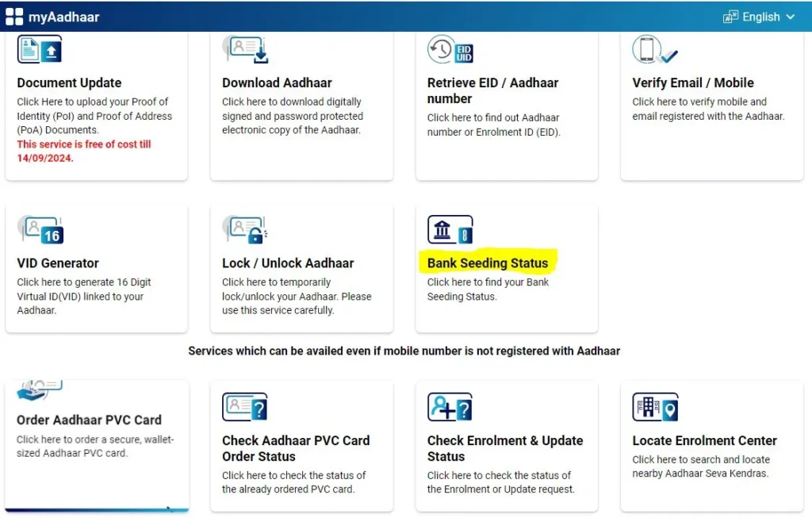The width and height of the screenshot is (812, 518).
Task: Click the myAadhaar title in the header
Action: point(63,17)
